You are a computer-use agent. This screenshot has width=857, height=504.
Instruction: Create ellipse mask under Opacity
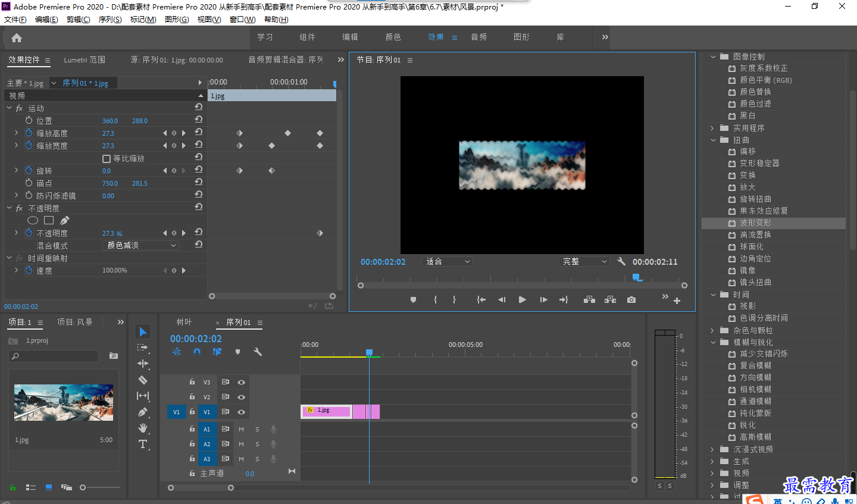click(x=33, y=220)
